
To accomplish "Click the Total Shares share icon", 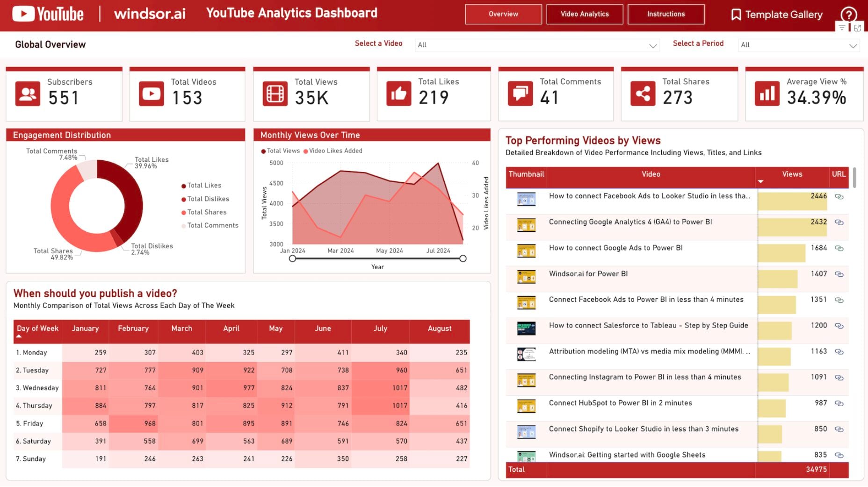I will pyautogui.click(x=643, y=93).
